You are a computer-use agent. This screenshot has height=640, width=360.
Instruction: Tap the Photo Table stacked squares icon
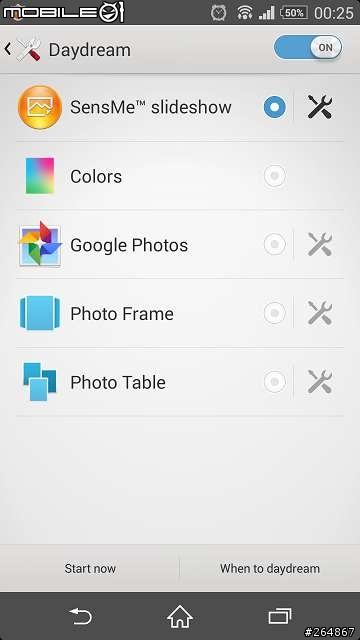pyautogui.click(x=40, y=382)
